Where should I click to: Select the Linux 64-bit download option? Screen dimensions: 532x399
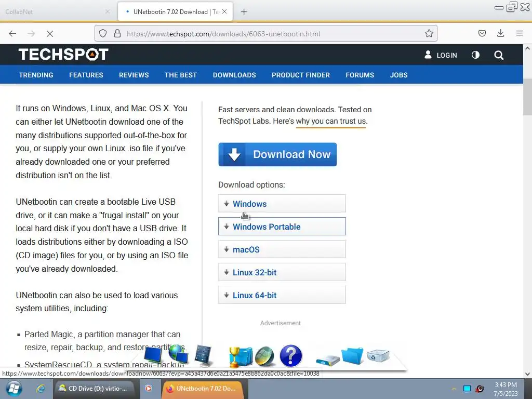(x=282, y=295)
